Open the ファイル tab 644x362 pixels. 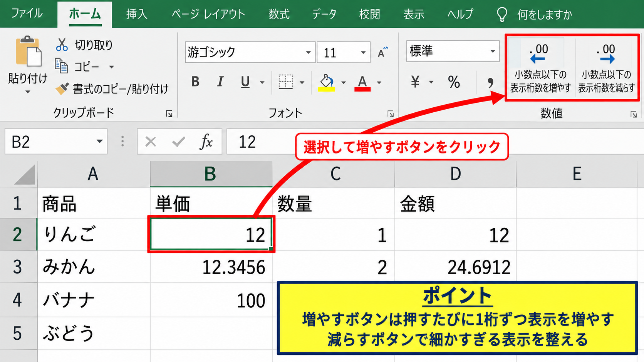(27, 13)
